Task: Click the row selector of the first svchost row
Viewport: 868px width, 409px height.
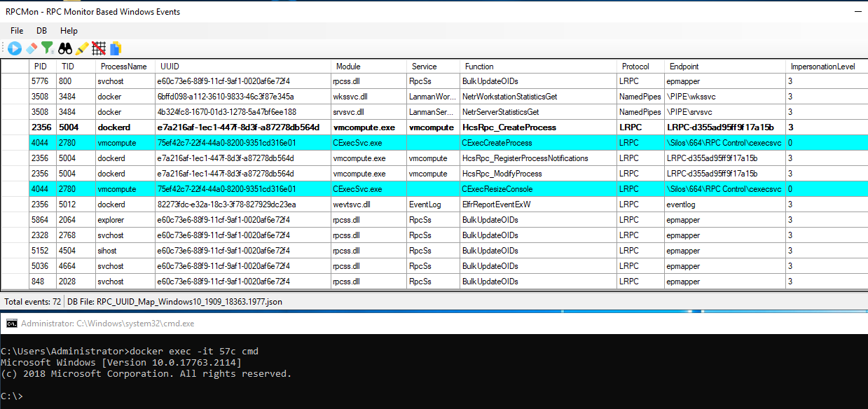Action: 15,81
